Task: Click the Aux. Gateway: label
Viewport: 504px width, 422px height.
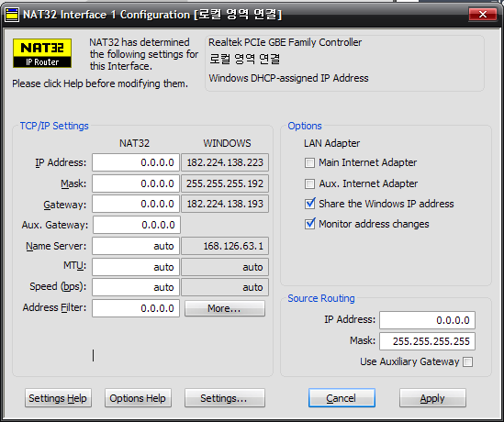Action: (x=55, y=225)
